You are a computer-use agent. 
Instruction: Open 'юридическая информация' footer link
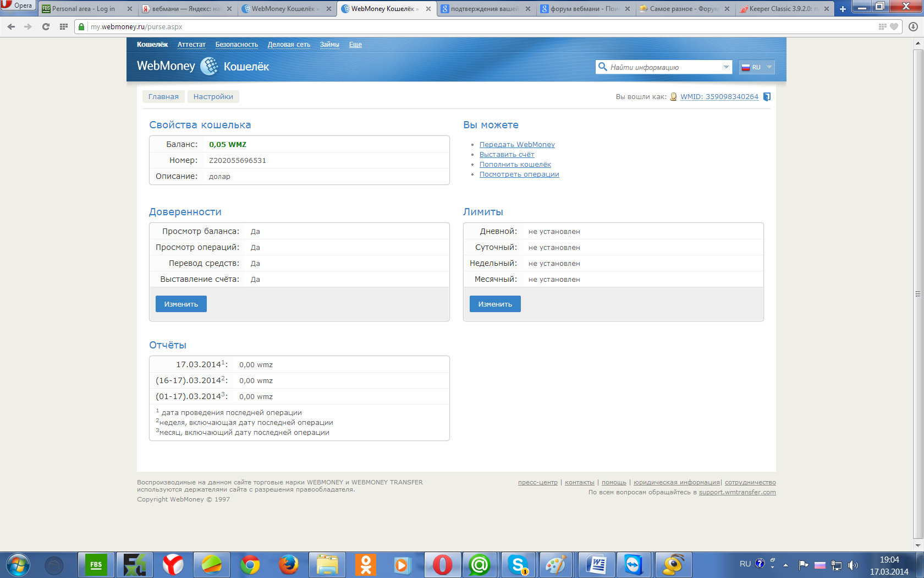pyautogui.click(x=676, y=483)
